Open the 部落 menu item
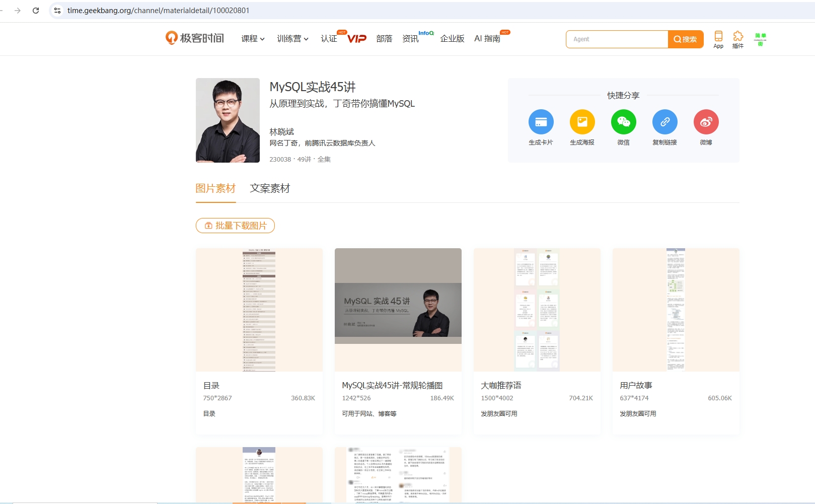815x504 pixels. point(384,39)
